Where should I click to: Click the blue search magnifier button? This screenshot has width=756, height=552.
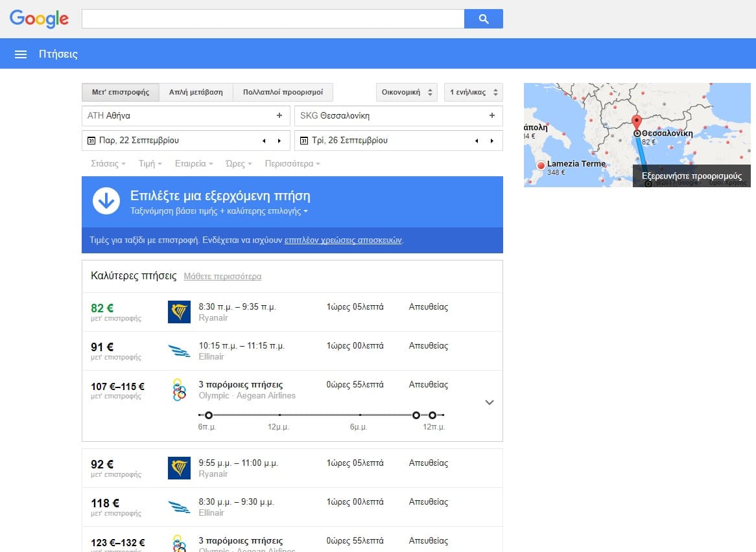pyautogui.click(x=484, y=19)
